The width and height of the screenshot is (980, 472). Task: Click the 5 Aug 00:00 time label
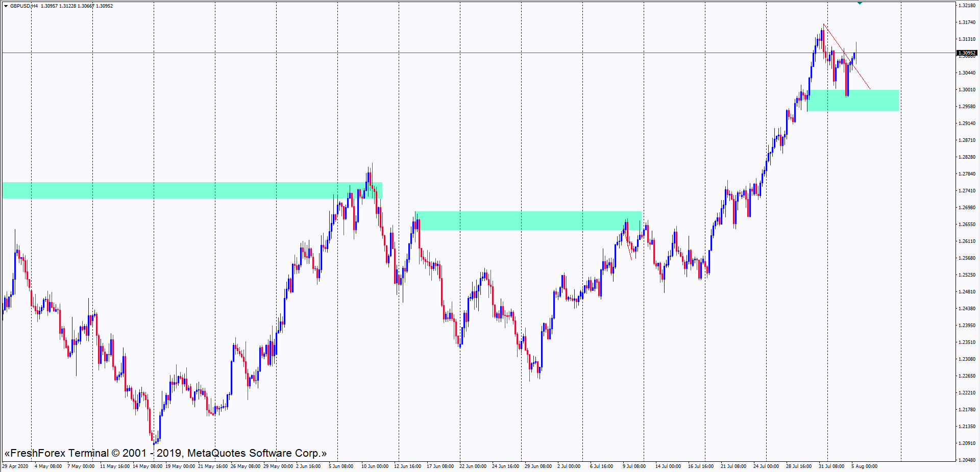[x=864, y=466]
